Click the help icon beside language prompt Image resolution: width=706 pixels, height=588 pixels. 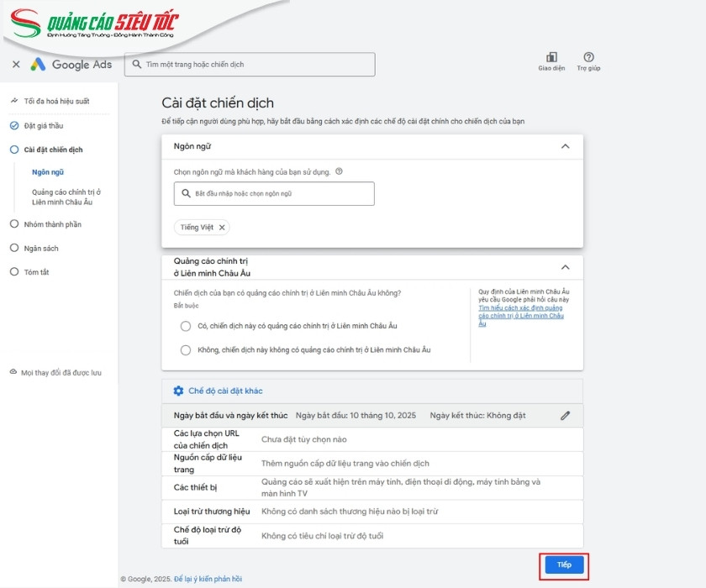click(x=339, y=171)
